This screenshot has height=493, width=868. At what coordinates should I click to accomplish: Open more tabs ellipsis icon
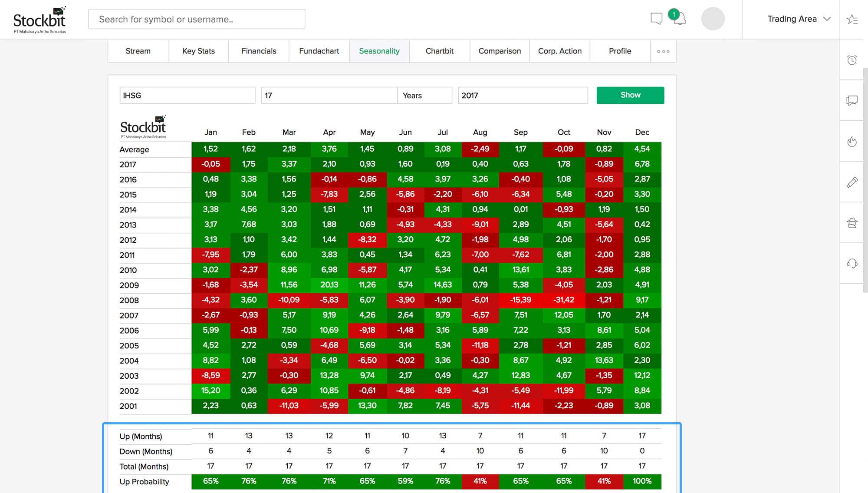click(x=663, y=51)
